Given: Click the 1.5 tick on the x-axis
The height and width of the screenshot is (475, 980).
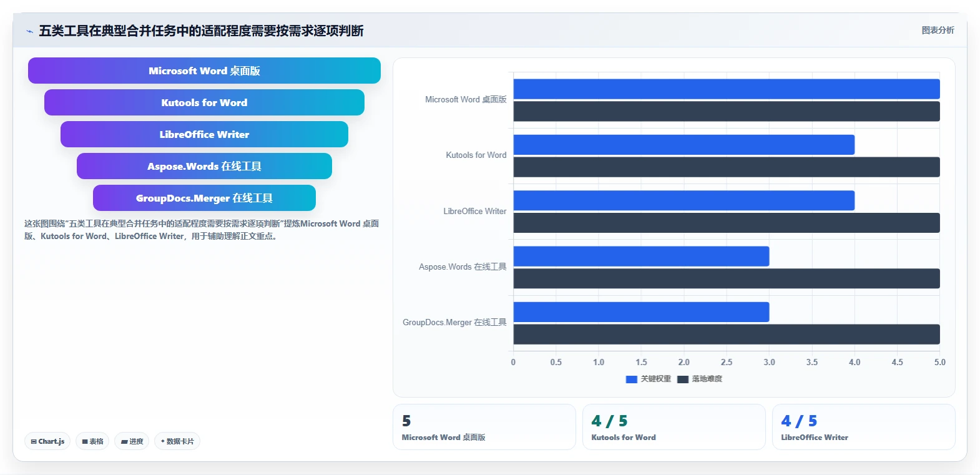Looking at the screenshot, I should tap(641, 362).
